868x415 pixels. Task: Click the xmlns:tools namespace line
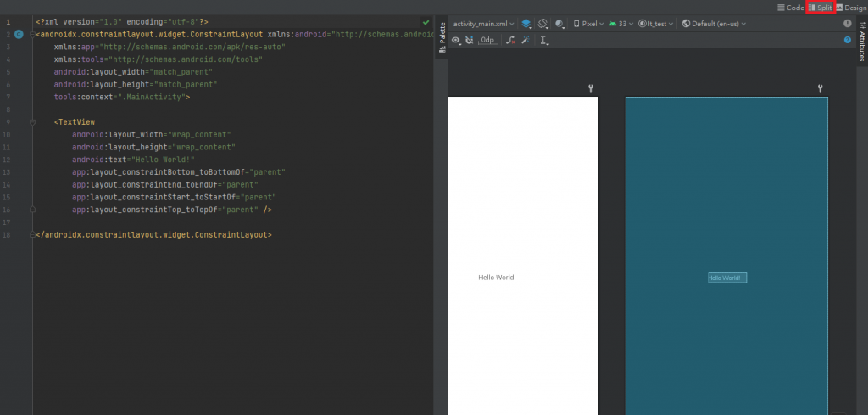point(158,59)
